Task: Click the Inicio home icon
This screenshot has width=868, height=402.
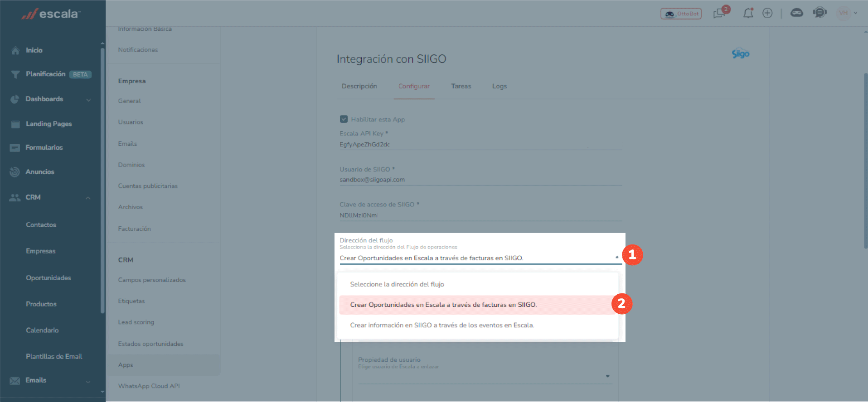Action: pos(15,50)
